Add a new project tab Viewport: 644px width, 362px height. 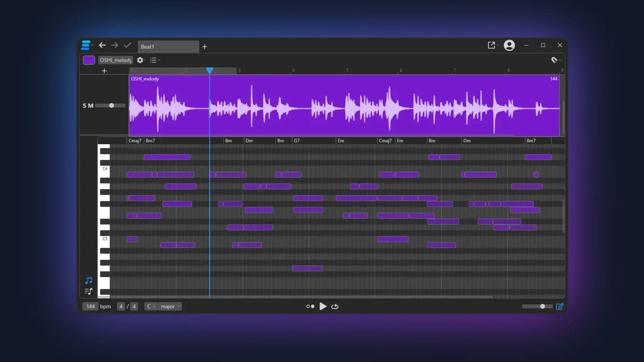pyautogui.click(x=205, y=47)
